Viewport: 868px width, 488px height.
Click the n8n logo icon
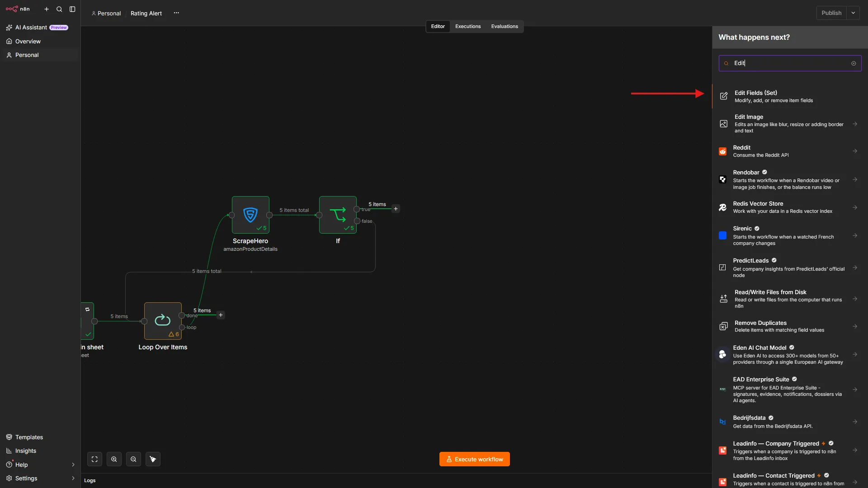coord(12,9)
